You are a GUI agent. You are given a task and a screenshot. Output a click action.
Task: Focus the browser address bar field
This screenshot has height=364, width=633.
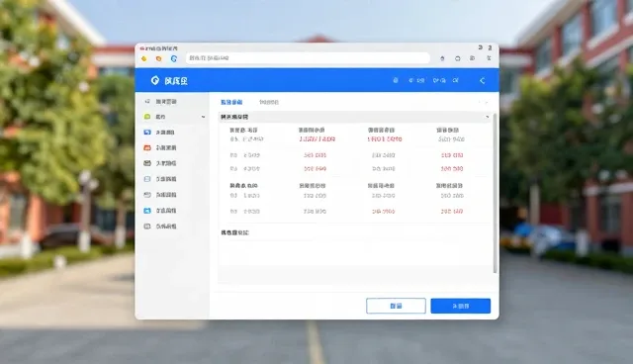(308, 58)
